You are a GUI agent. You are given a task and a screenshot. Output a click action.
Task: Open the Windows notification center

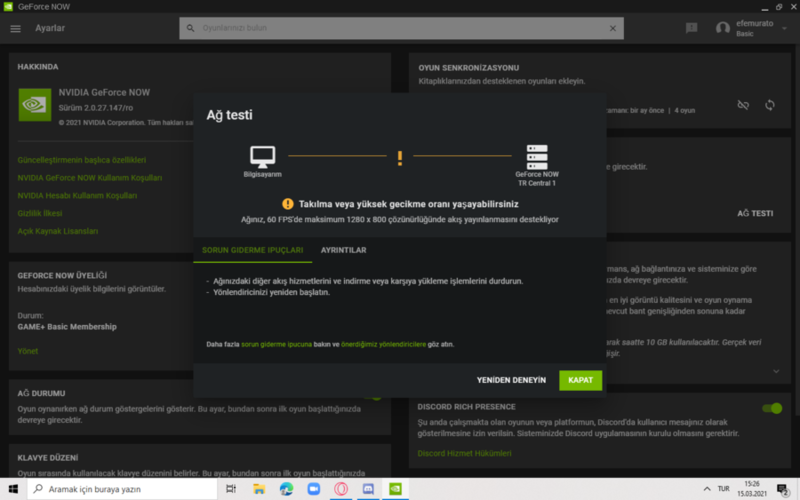[783, 489]
